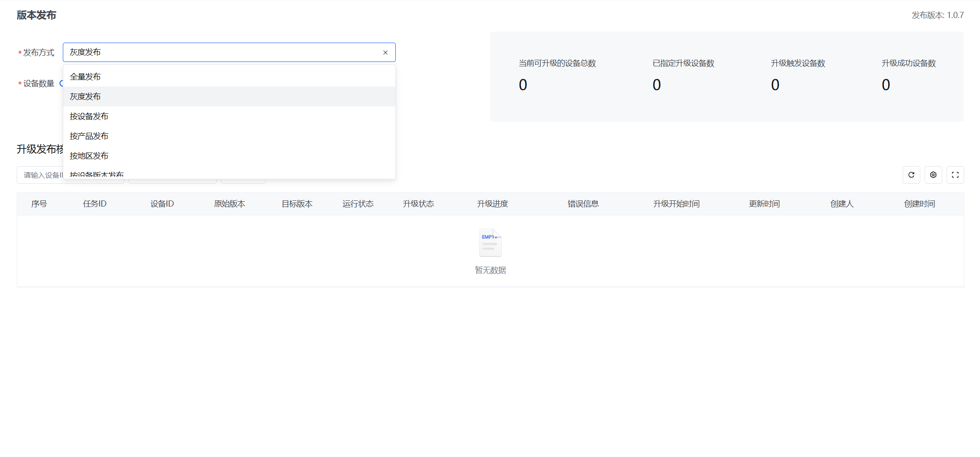Choose the highlighted 灰度发布 option
The image size is (980, 457).
click(85, 97)
